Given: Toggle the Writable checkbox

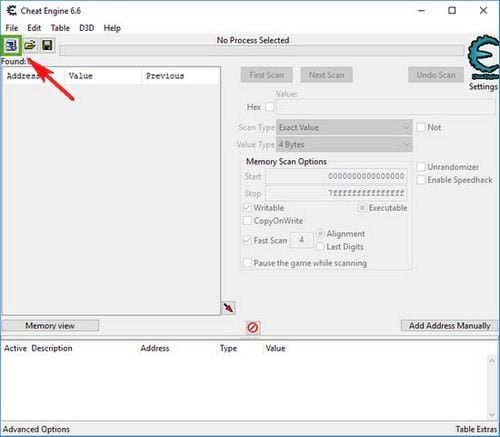Looking at the screenshot, I should pos(247,208).
